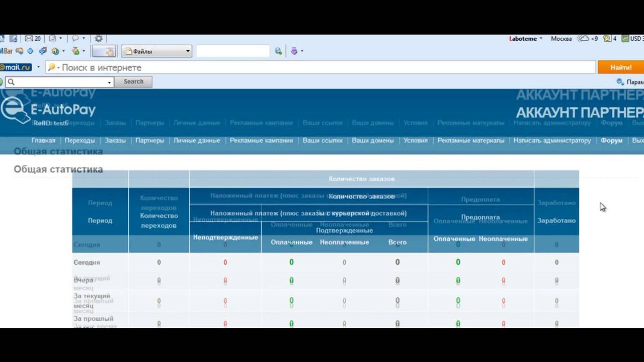Viewport: 644px width, 362px height.
Task: Open the gear settings icon
Action: pos(99,39)
